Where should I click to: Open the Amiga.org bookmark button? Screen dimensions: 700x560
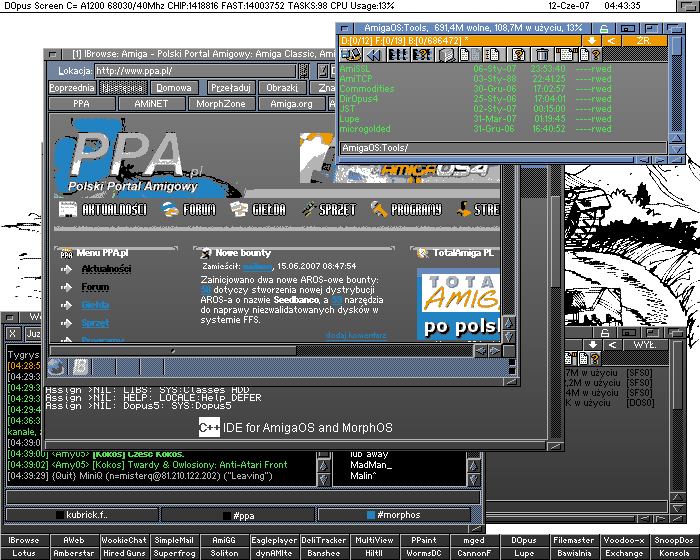(x=291, y=104)
